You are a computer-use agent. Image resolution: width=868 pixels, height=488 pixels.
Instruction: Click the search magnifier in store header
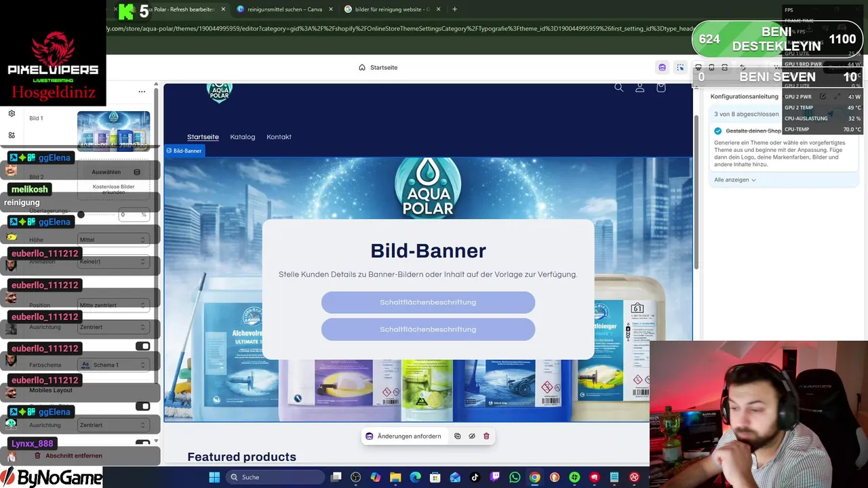coord(618,87)
